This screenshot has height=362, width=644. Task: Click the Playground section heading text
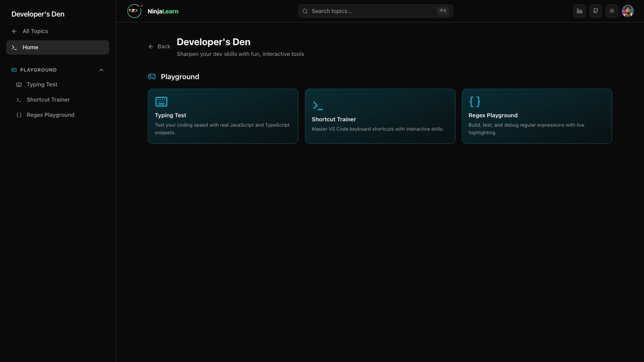coord(180,77)
